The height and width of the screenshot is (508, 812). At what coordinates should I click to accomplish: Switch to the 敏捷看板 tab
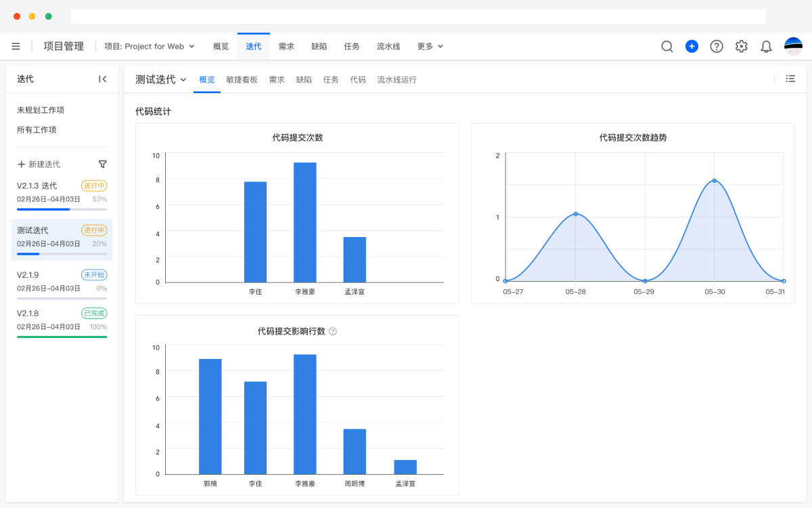point(242,79)
